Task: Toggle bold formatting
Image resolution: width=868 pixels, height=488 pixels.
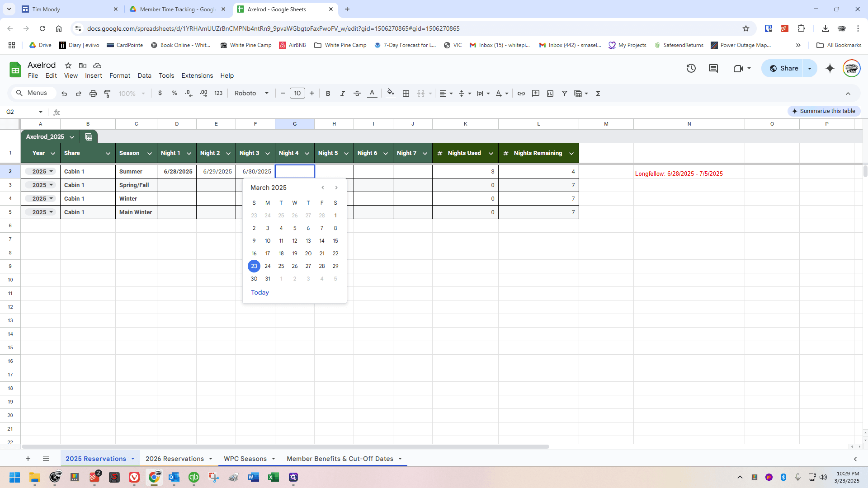Action: tap(328, 94)
